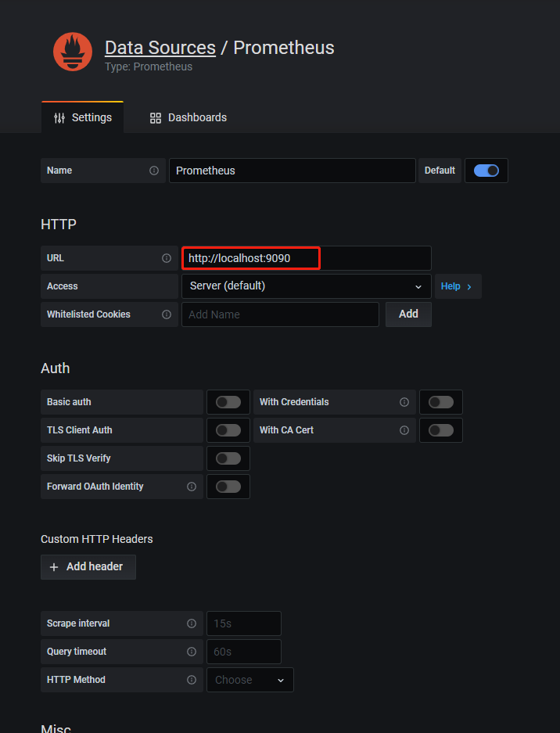Viewport: 560px width, 733px height.
Task: Focus the Name input field
Action: point(293,171)
